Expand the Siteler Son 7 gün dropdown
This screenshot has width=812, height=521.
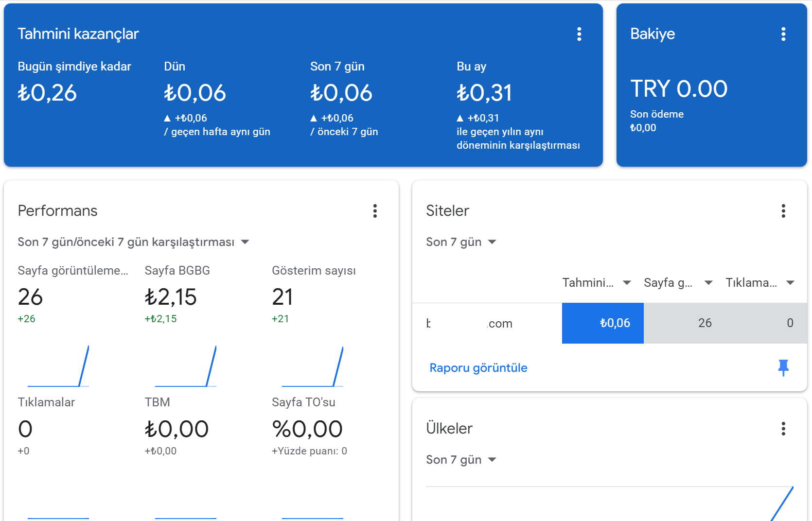[x=461, y=242]
